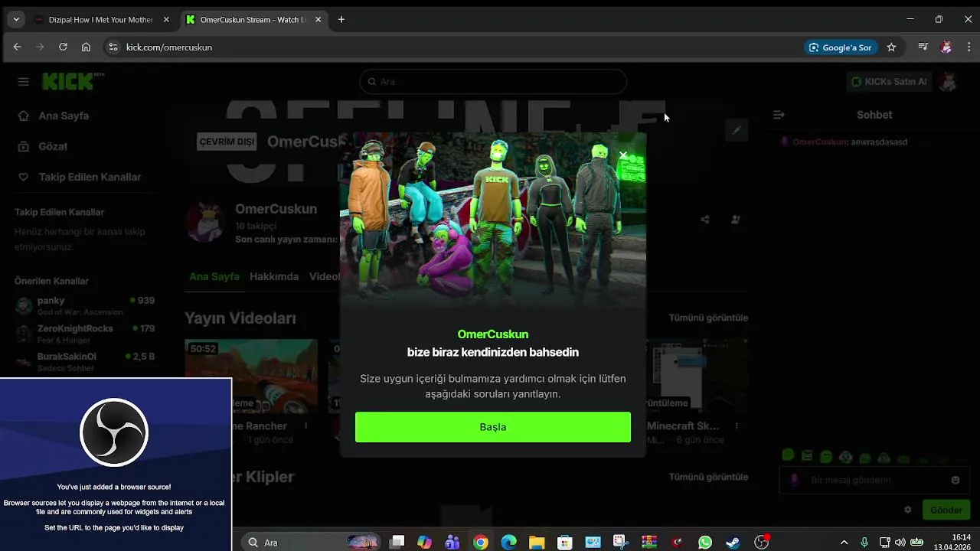Select the Hakkımda channel tab
The image size is (980, 551).
pyautogui.click(x=274, y=276)
